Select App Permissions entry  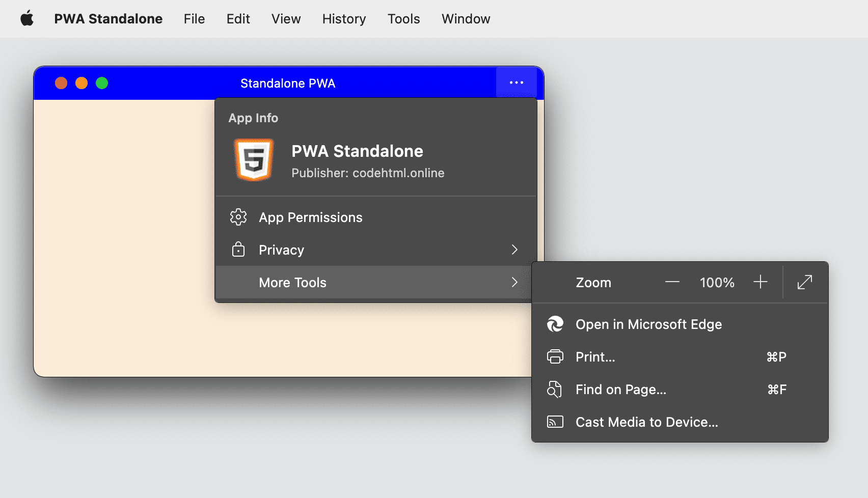(310, 217)
